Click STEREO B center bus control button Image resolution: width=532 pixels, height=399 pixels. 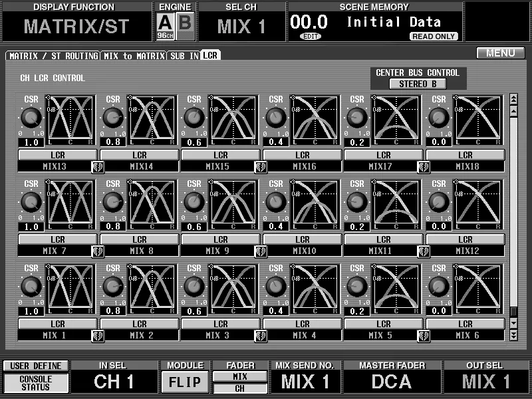(x=418, y=84)
